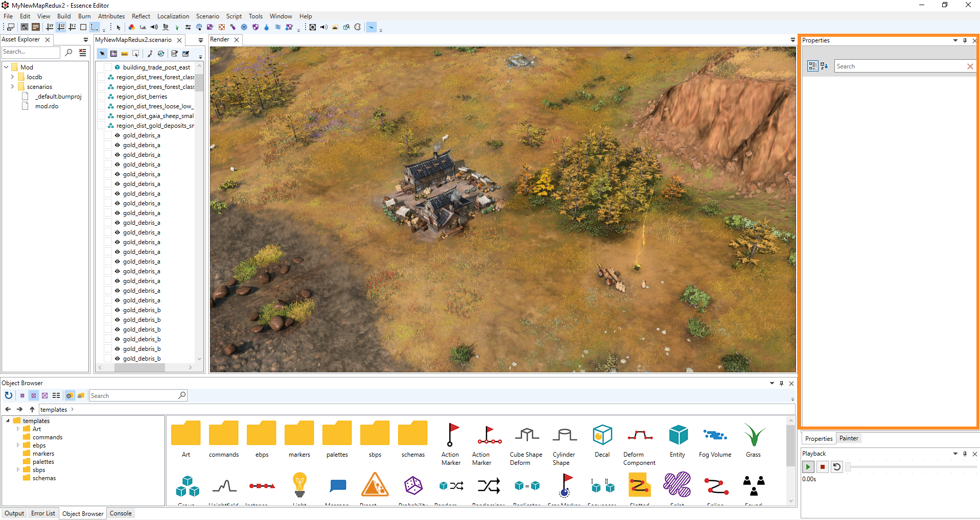Close the Asset Explorer tab
This screenshot has width=980, height=520.
48,40
